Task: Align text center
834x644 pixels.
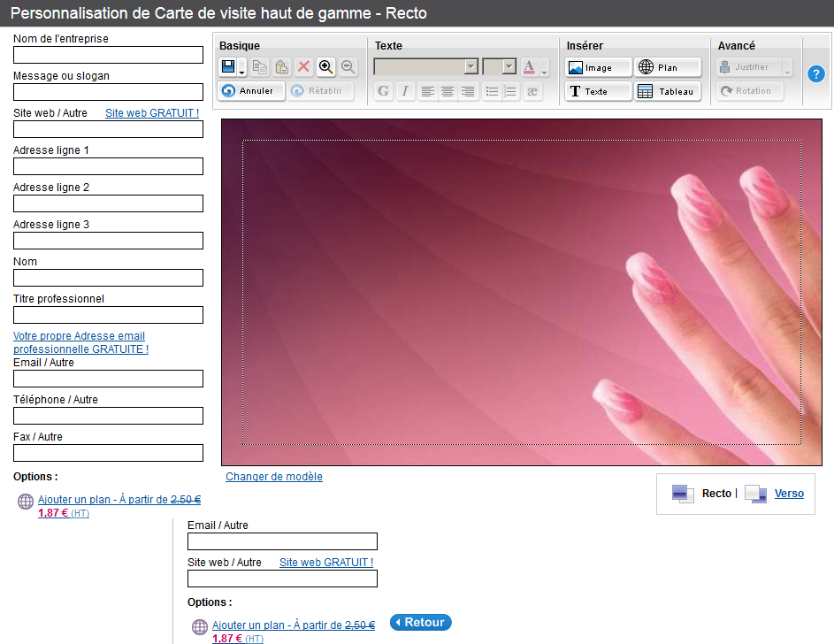Action: point(448,91)
